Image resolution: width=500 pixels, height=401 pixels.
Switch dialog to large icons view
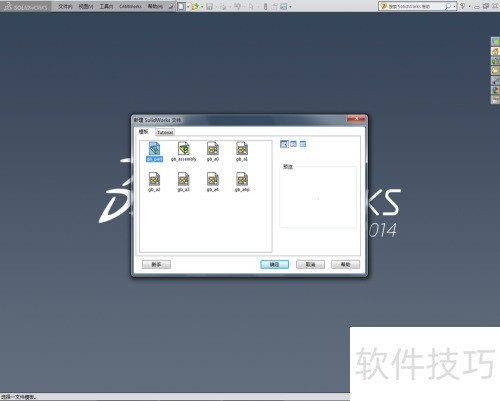284,144
